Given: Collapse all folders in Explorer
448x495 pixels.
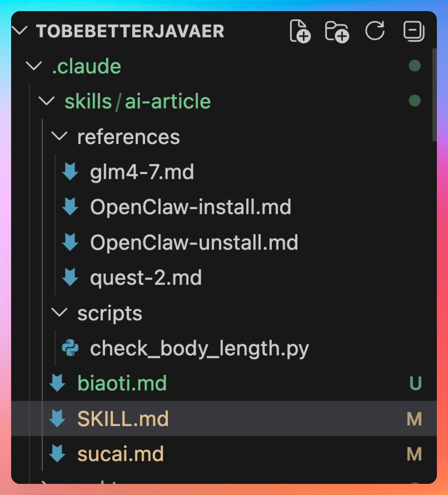Looking at the screenshot, I should pyautogui.click(x=414, y=31).
